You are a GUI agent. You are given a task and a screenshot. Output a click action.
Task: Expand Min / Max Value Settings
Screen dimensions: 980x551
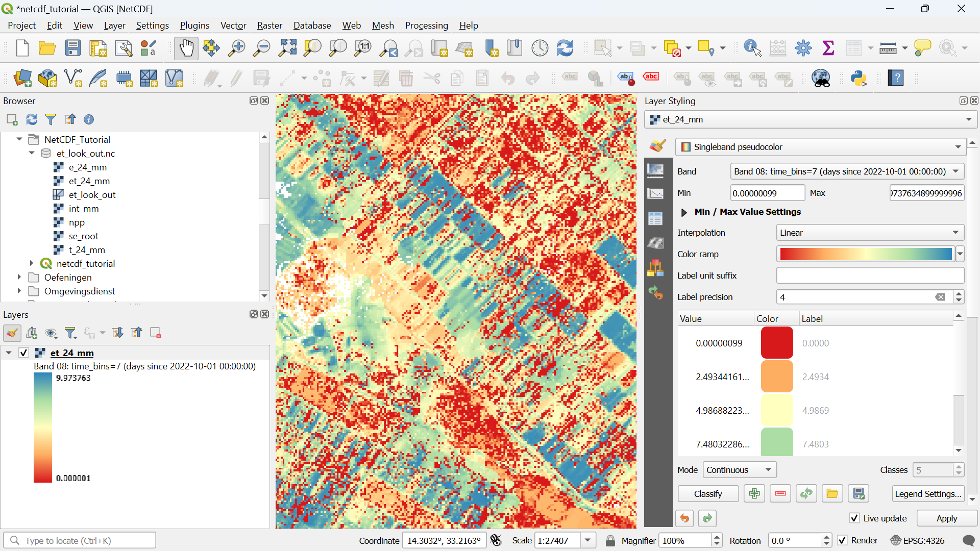(x=684, y=212)
